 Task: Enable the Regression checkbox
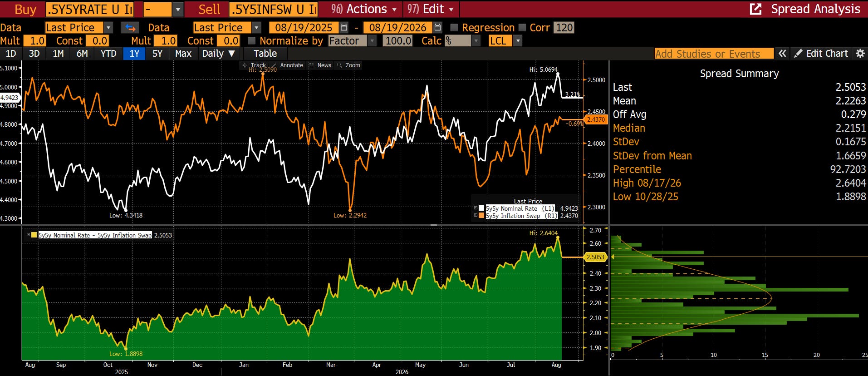pyautogui.click(x=454, y=28)
